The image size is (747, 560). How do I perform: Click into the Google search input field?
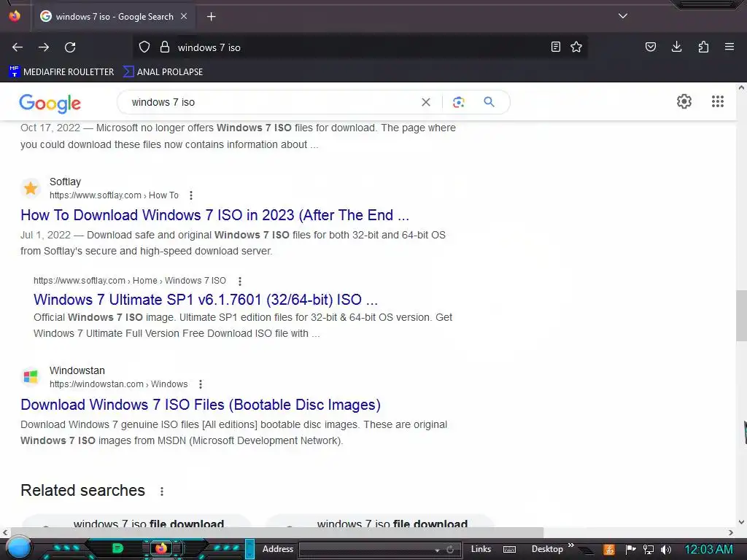pos(271,102)
